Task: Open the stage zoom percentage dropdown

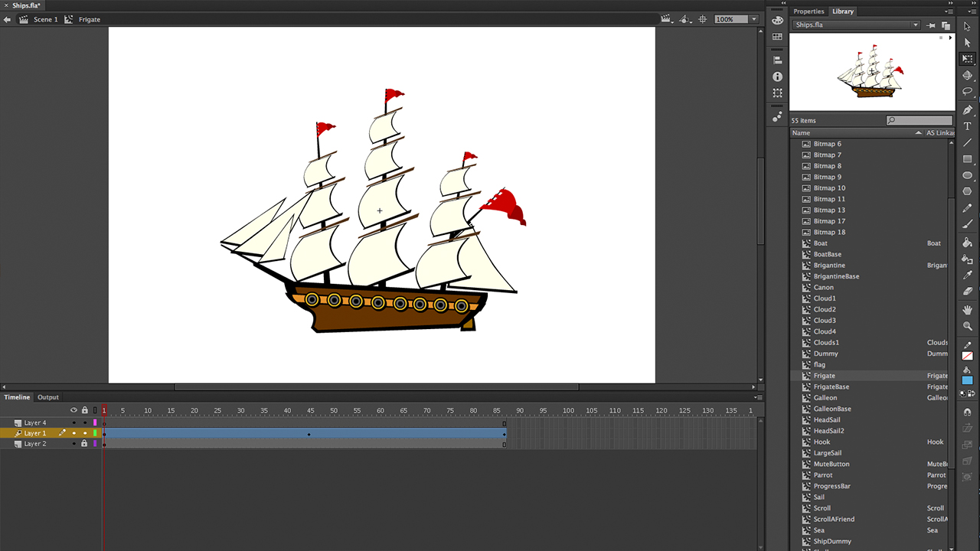Action: coord(754,19)
